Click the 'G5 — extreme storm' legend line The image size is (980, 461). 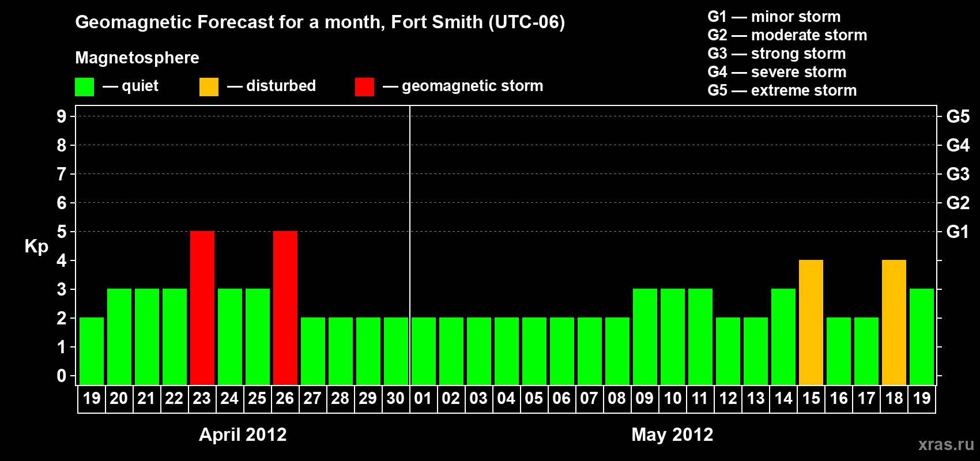point(782,90)
